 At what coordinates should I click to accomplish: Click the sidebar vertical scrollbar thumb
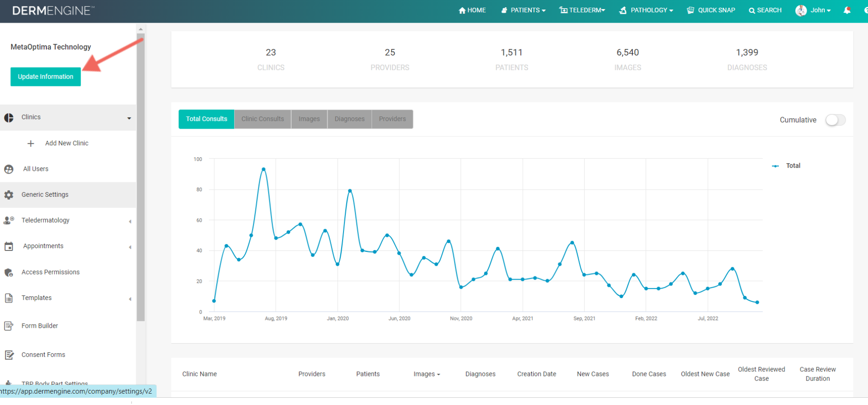tap(141, 177)
